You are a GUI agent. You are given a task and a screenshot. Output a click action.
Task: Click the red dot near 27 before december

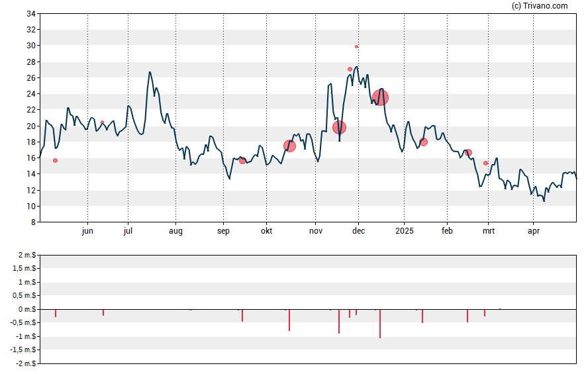point(350,69)
